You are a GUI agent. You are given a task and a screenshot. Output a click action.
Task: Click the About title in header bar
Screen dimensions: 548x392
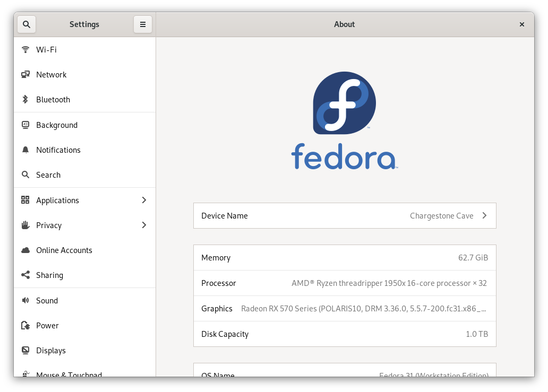(x=344, y=24)
